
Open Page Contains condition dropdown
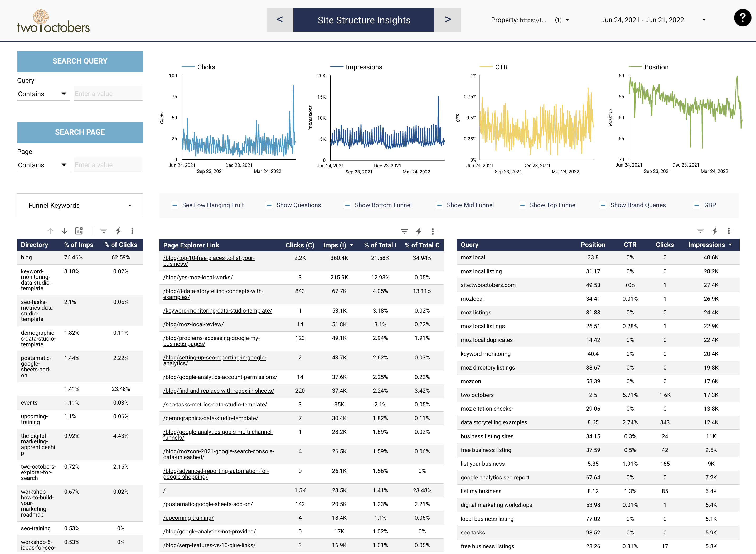[x=43, y=165]
